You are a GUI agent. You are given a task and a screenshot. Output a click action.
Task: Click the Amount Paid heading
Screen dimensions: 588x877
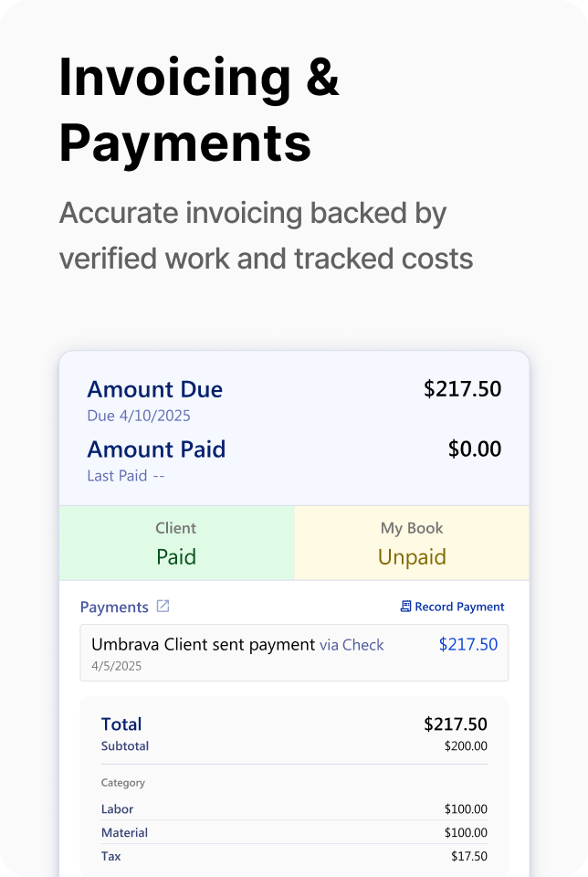tap(156, 449)
